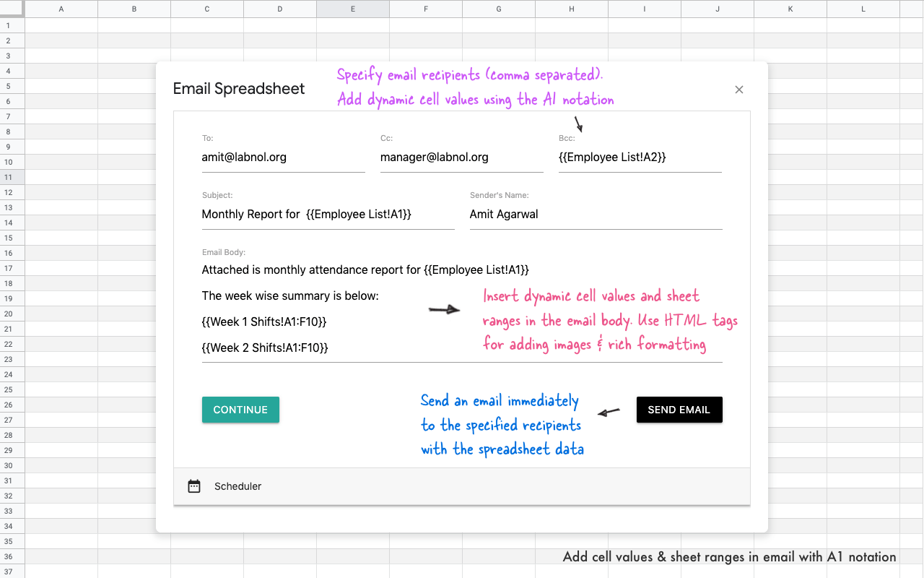Click the Scheduler calendar icon

[x=194, y=486]
